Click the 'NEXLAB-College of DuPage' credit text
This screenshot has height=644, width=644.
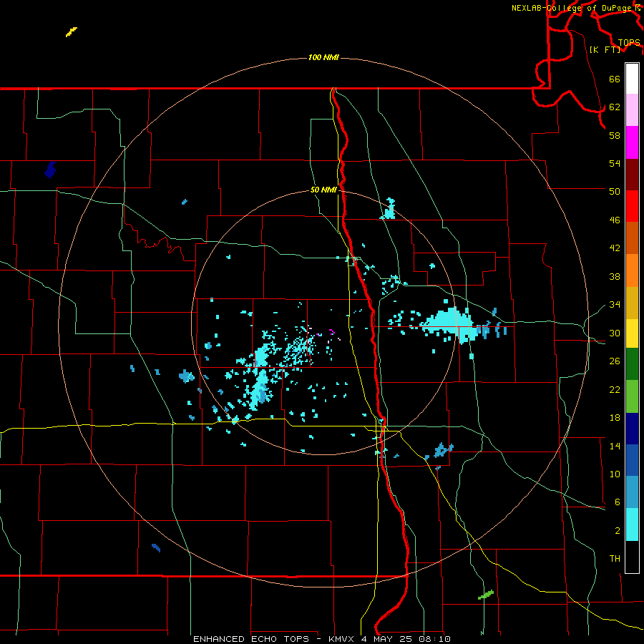[571, 8]
